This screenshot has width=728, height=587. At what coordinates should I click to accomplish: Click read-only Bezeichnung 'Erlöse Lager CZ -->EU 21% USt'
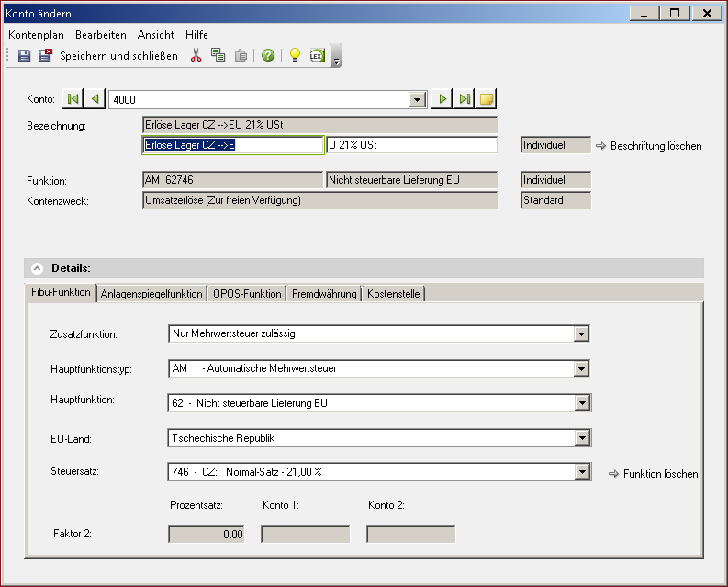(319, 125)
